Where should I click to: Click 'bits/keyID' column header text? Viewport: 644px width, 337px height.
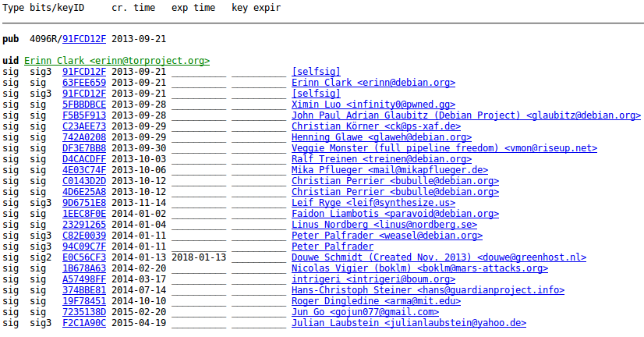point(57,9)
